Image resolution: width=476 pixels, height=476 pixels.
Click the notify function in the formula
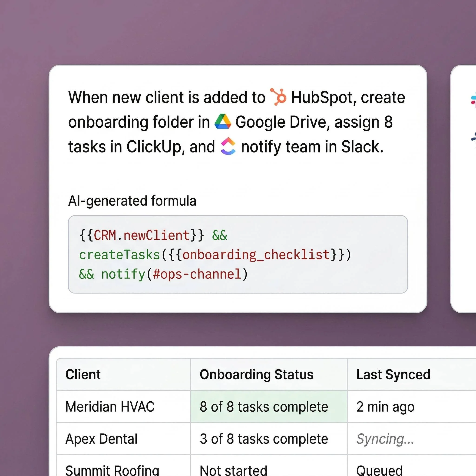123,274
